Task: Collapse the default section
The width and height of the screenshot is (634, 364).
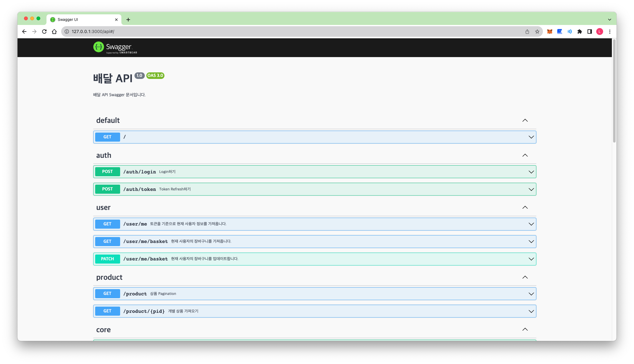Action: point(525,120)
